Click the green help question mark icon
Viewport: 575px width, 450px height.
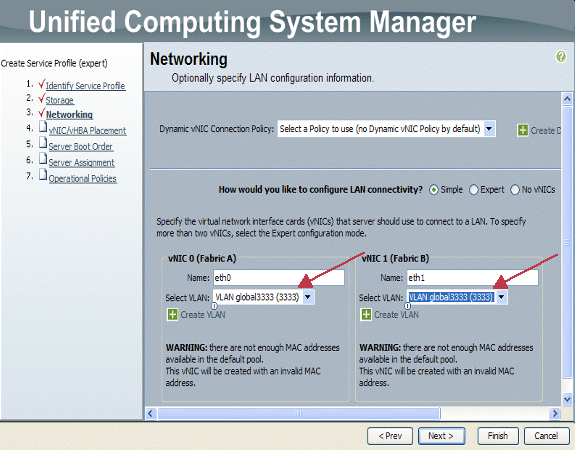click(x=561, y=56)
